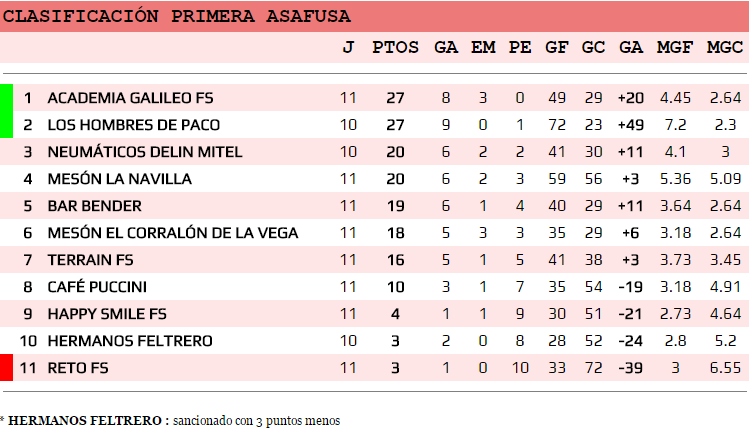Click on the TERRAIN FS team name
The image size is (749, 432).
pos(90,260)
